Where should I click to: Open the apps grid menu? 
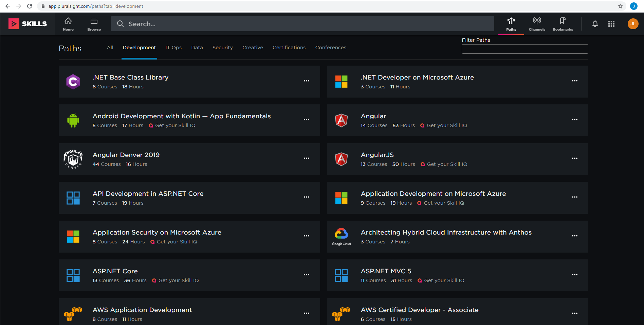(x=611, y=24)
